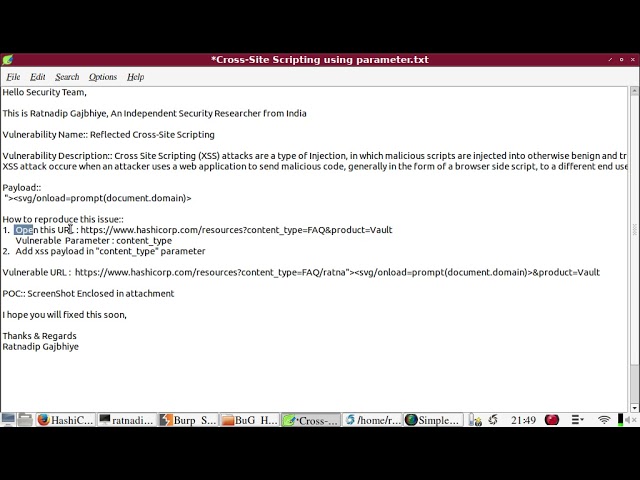The width and height of the screenshot is (640, 480).
Task: Click the leaf application icon in titlebar
Action: click(x=7, y=60)
